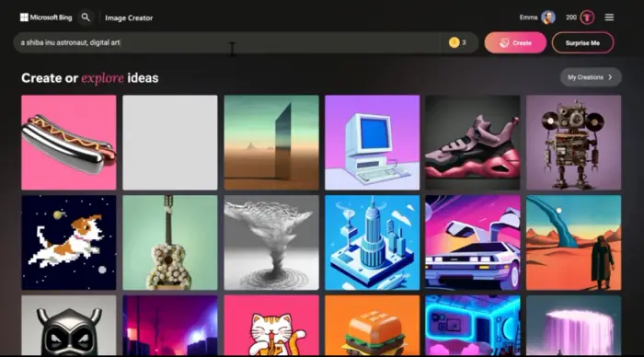Open the hamburger menu
Screen dimensions: 644x357
click(x=609, y=17)
